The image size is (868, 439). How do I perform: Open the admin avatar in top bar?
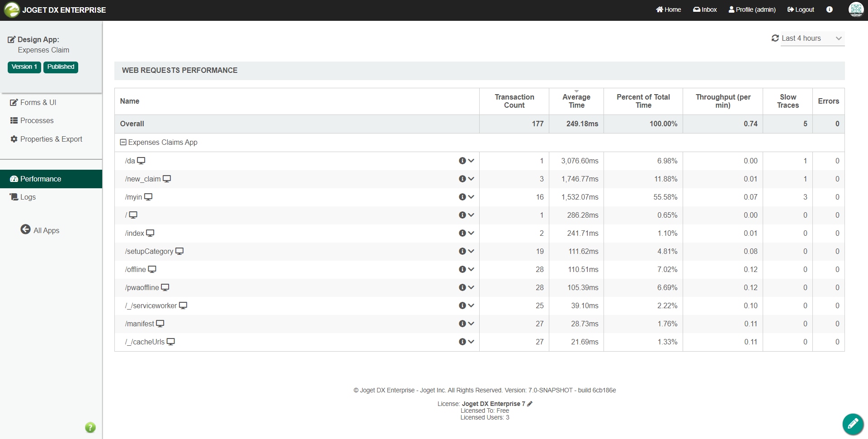(856, 10)
